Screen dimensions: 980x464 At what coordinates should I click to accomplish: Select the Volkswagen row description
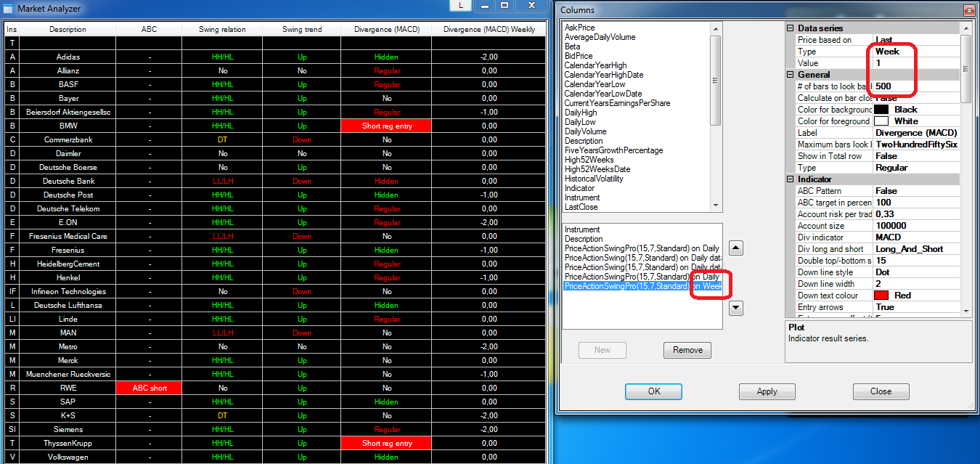[68, 457]
